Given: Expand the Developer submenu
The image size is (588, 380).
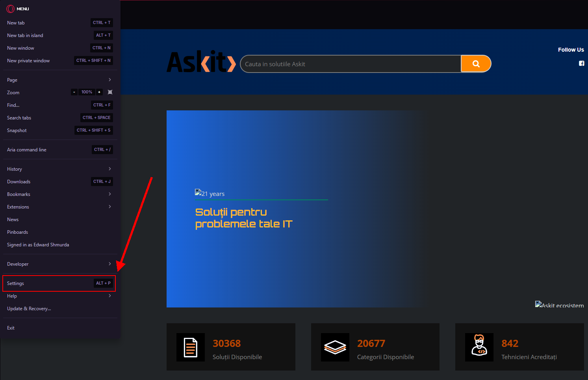Looking at the screenshot, I should (58, 264).
